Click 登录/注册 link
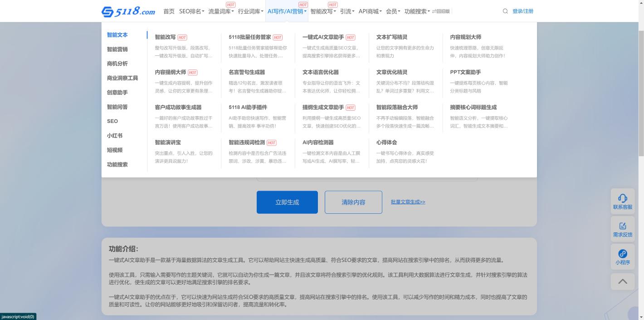The image size is (644, 320). coord(523,11)
